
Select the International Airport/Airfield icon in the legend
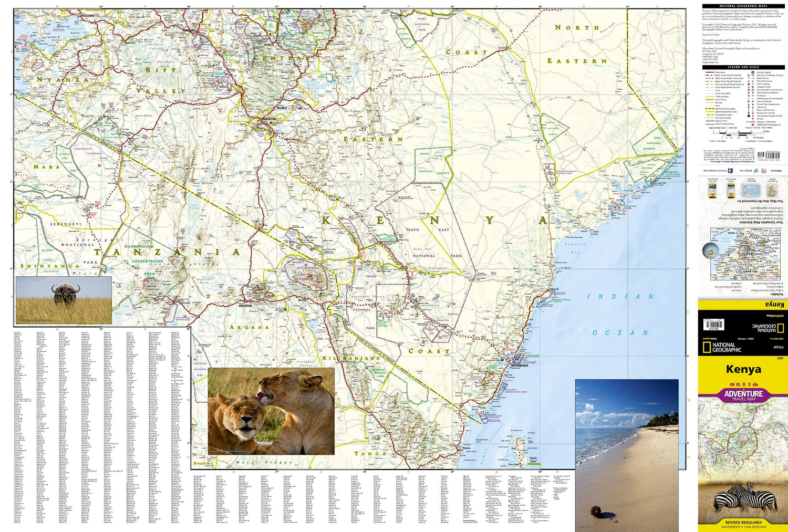click(749, 116)
